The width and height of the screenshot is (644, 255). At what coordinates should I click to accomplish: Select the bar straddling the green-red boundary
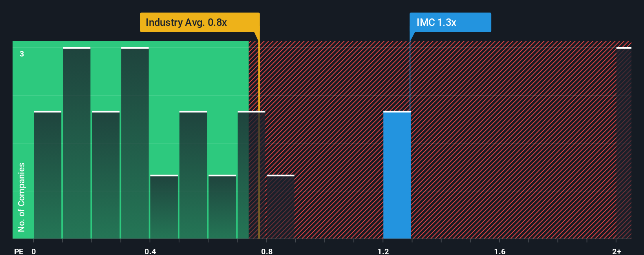click(251, 175)
